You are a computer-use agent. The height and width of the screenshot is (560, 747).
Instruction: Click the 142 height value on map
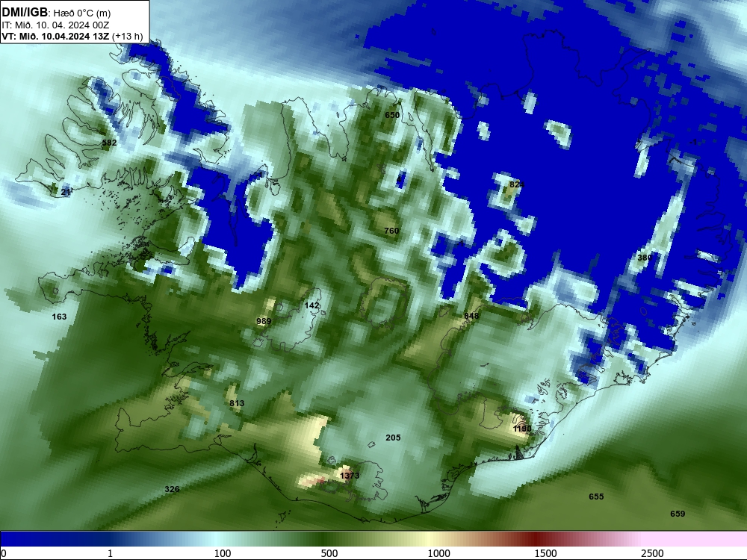(311, 305)
